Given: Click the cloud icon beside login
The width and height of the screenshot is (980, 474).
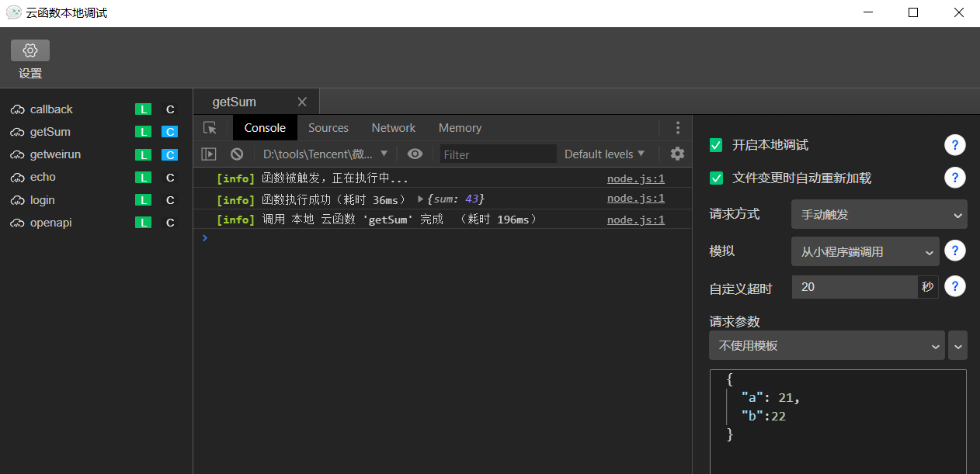Looking at the screenshot, I should (17, 200).
